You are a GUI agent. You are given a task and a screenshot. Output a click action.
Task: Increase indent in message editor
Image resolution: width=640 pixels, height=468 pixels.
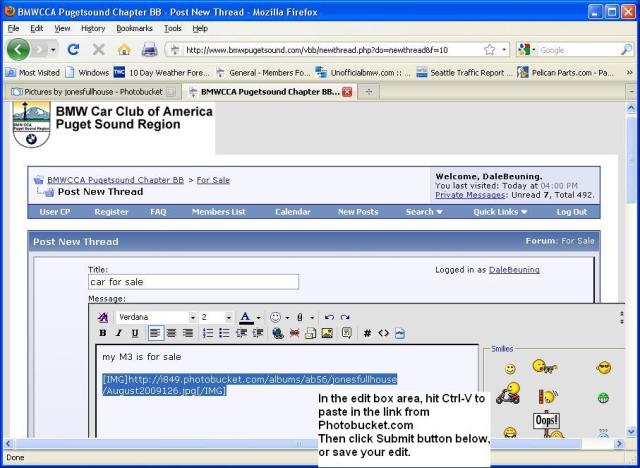point(258,333)
